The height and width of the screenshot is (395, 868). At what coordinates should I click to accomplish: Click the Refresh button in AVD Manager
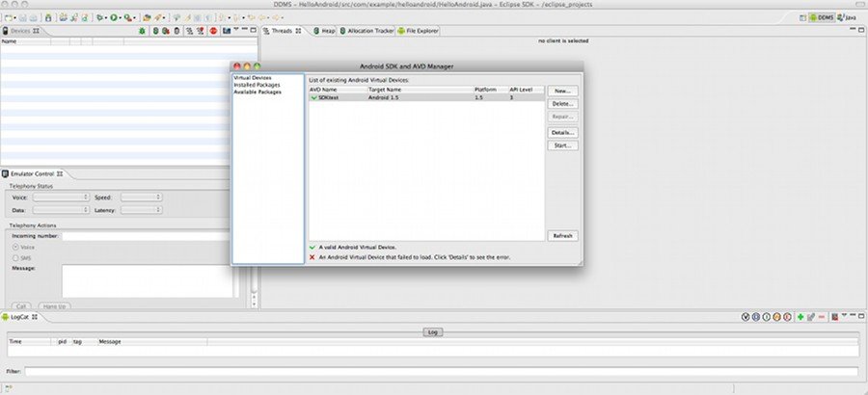point(563,236)
